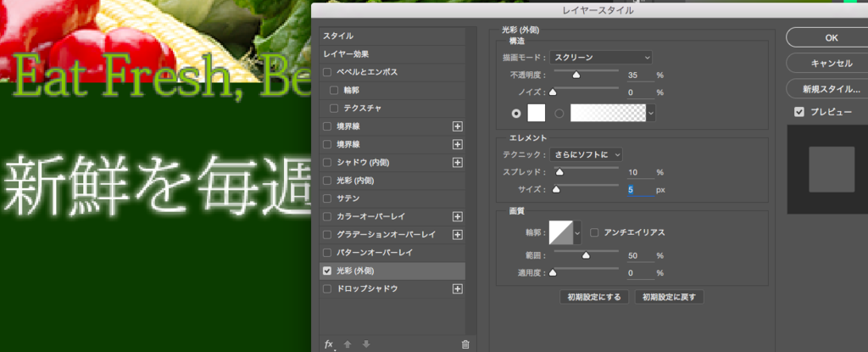Click the white glow color swatch
The image size is (868, 352).
pyautogui.click(x=537, y=113)
